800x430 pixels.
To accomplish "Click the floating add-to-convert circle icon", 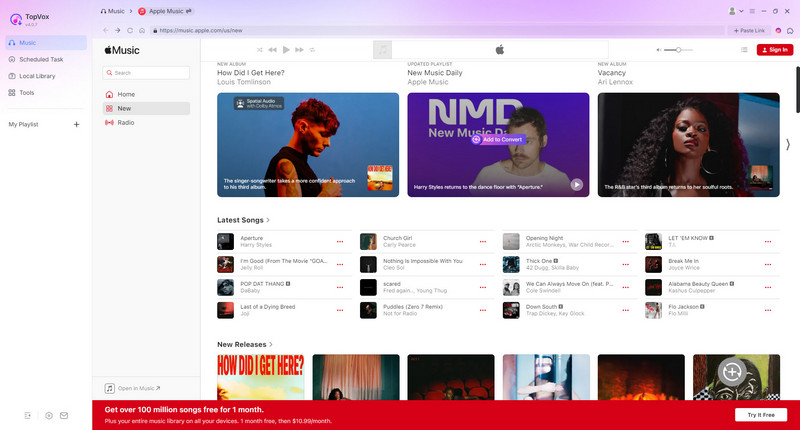I will point(732,372).
